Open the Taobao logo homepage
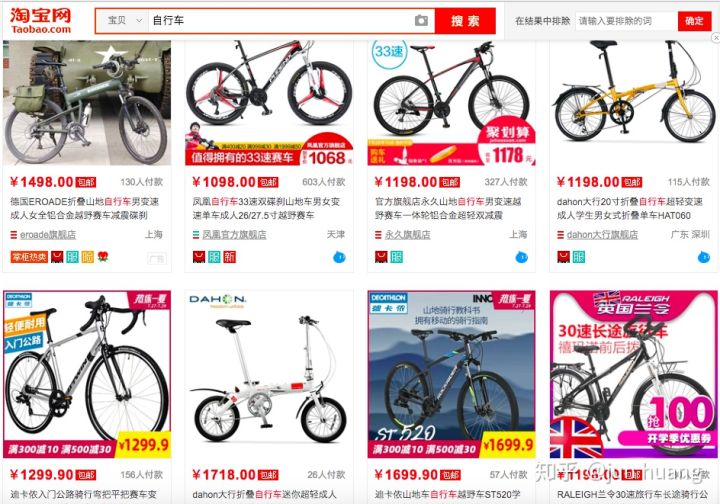Image resolution: width=720 pixels, height=504 pixels. [x=41, y=21]
